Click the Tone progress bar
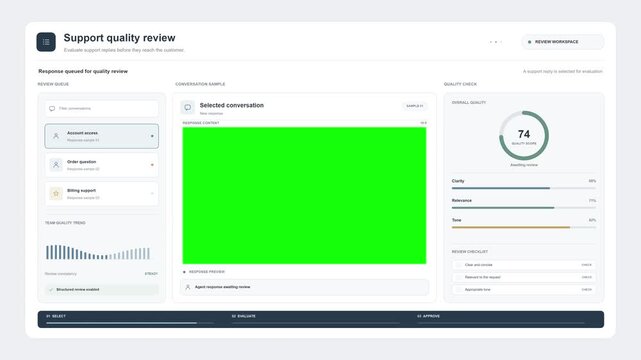The image size is (641, 360). point(524,228)
